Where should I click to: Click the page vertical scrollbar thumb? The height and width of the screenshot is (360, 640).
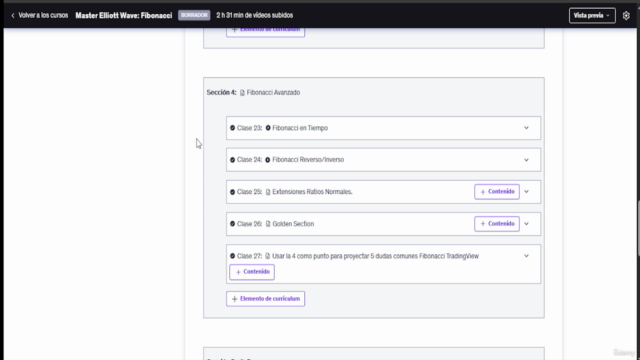coord(638,228)
